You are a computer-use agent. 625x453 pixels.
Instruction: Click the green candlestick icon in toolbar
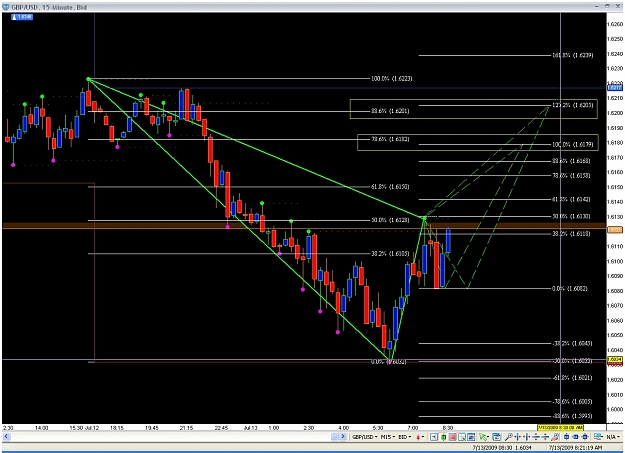(x=443, y=437)
